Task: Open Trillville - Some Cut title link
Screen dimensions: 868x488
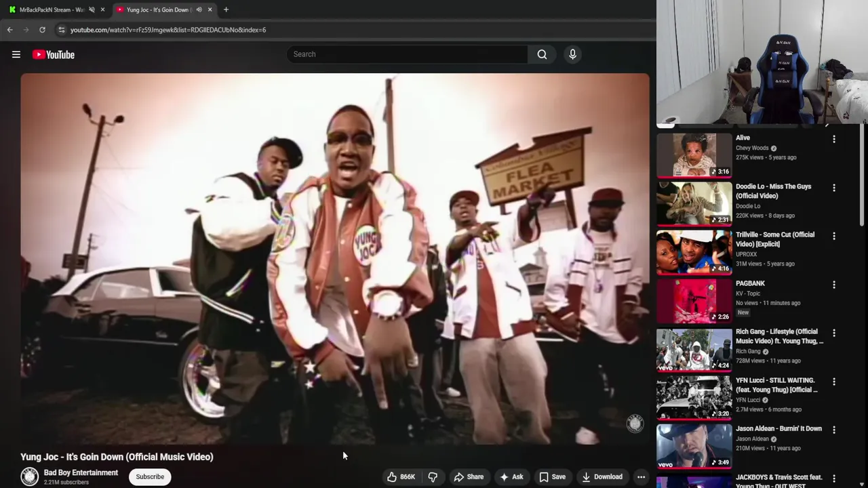Action: [775, 239]
